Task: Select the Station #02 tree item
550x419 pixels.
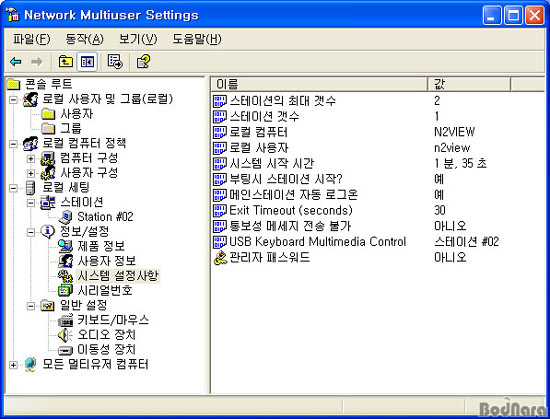Action: coord(105,217)
